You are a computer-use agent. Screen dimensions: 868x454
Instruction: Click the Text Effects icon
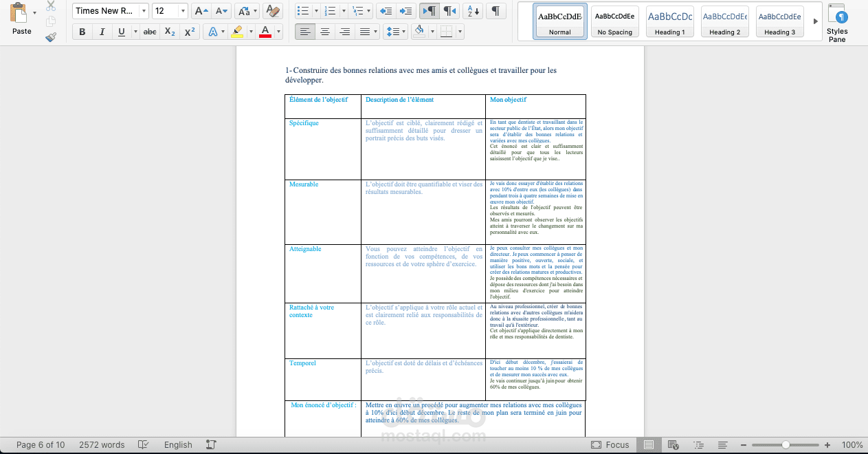214,32
